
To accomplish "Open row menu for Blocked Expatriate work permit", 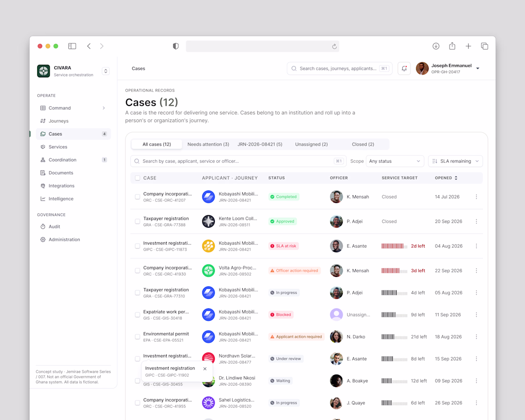I will tap(476, 315).
